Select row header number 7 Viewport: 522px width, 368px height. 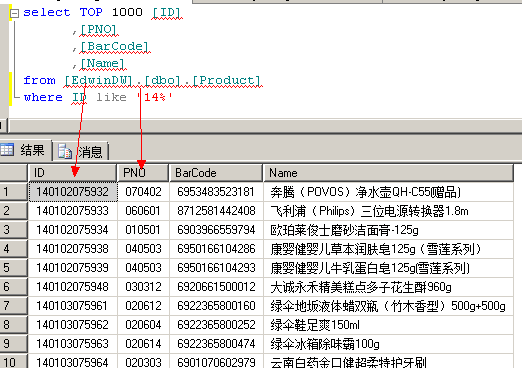pos(14,306)
